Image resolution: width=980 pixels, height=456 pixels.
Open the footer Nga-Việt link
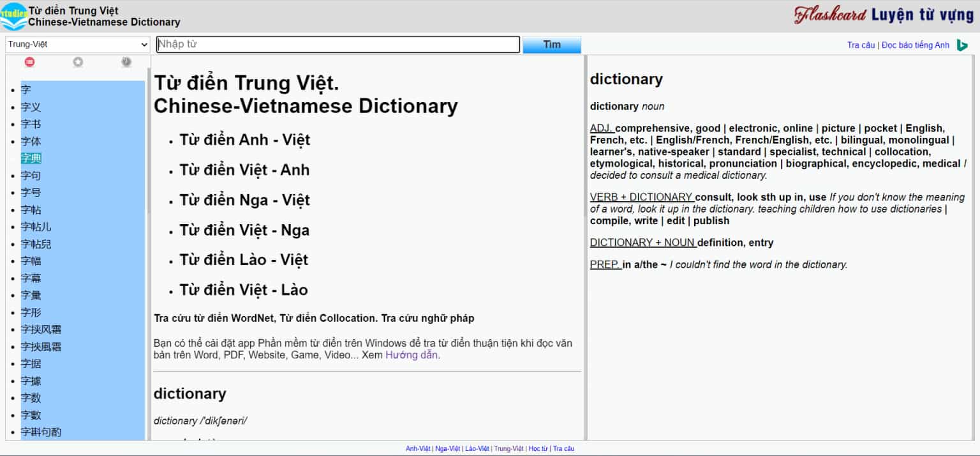(448, 449)
